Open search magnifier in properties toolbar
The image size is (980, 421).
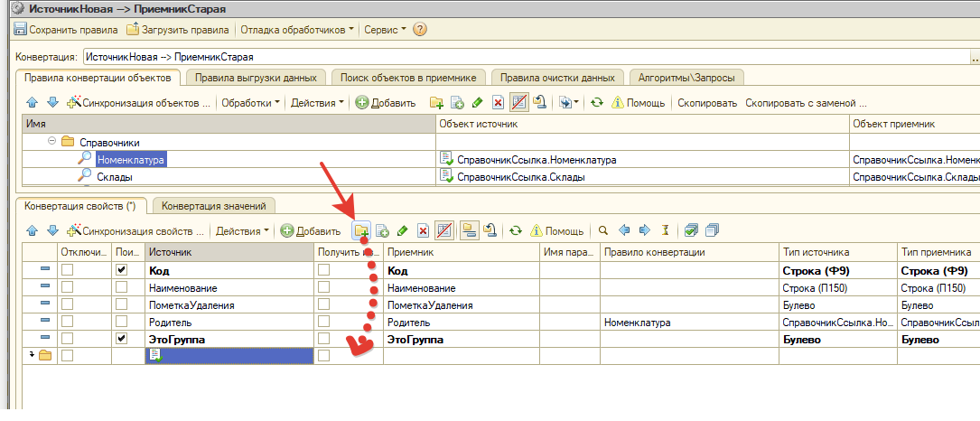603,231
